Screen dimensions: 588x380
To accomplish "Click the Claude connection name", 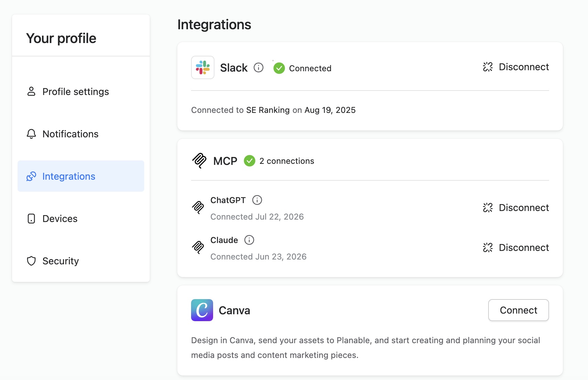I will (224, 240).
